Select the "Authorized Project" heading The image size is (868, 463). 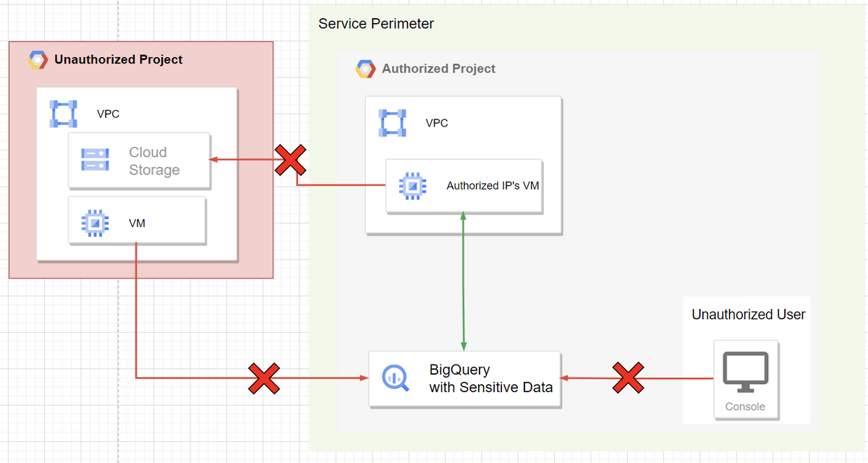click(439, 69)
